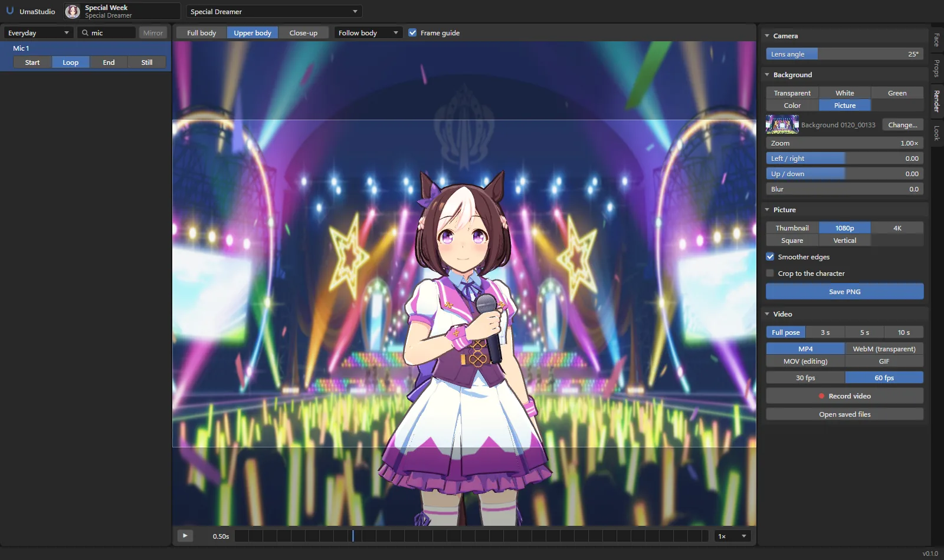This screenshot has width=944, height=560.
Task: Collapse the Video section
Action: (x=767, y=314)
